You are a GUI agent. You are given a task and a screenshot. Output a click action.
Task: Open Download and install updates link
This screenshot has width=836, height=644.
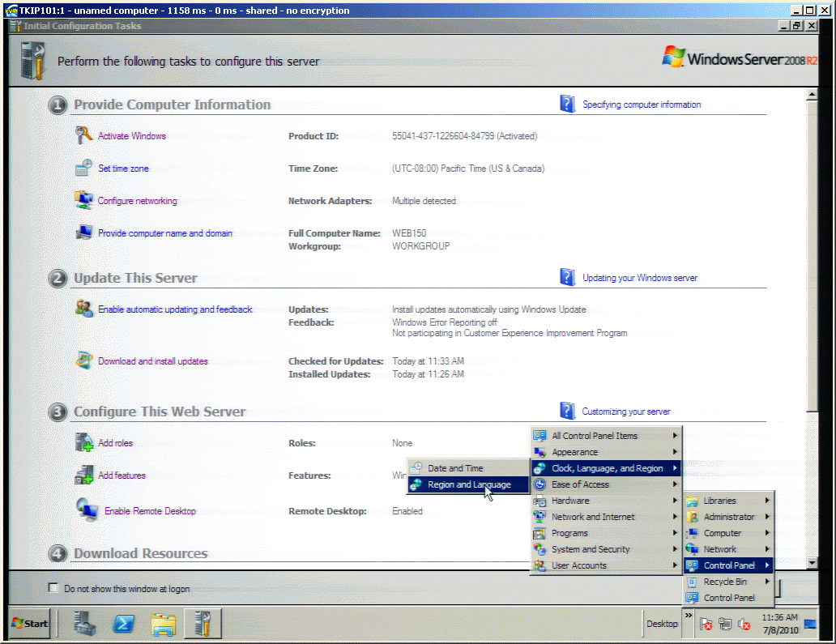(x=153, y=361)
